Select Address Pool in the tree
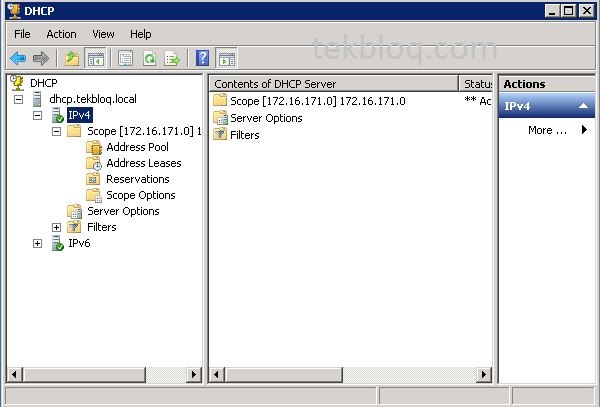600x407 pixels. [137, 147]
